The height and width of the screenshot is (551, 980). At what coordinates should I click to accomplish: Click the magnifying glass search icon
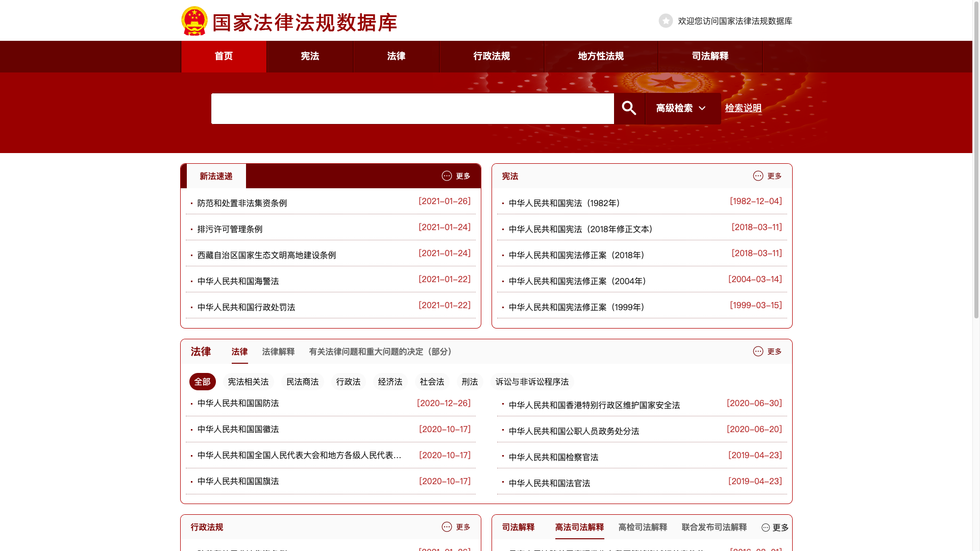pos(629,108)
